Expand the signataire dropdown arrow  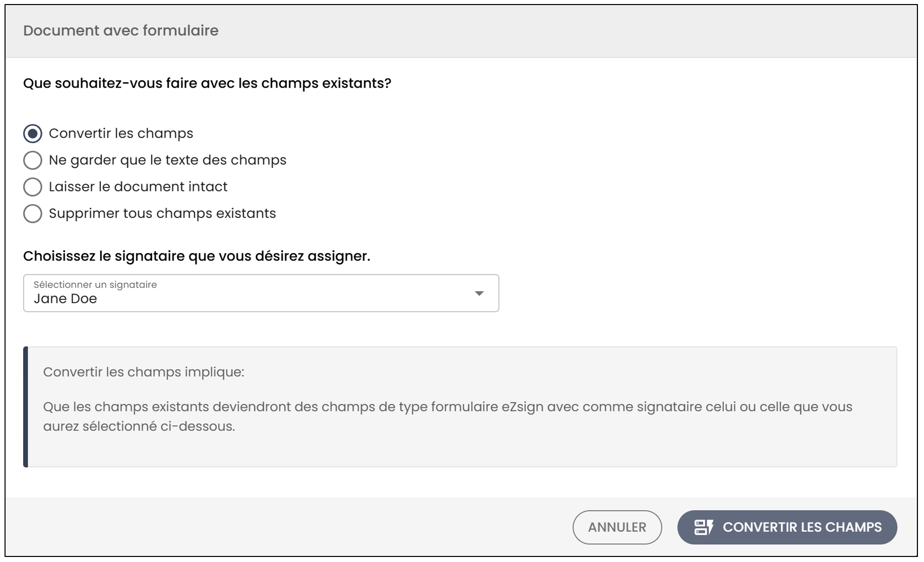(479, 293)
